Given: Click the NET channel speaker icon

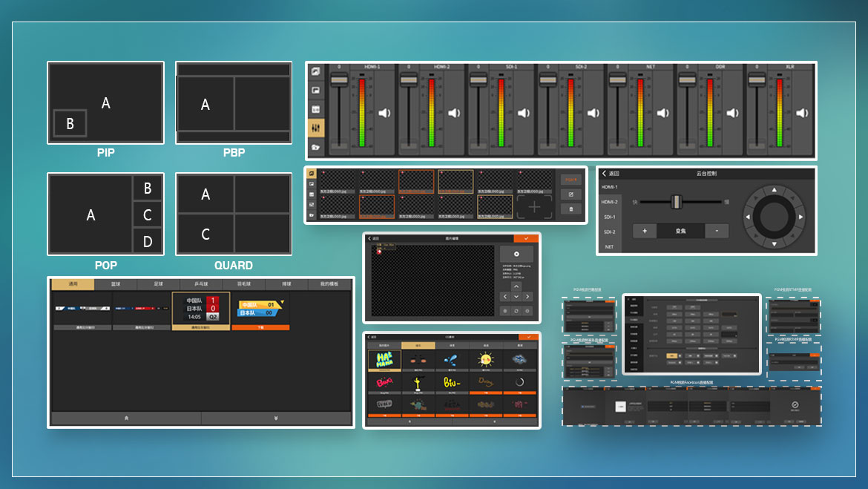Looking at the screenshot, I should 662,113.
